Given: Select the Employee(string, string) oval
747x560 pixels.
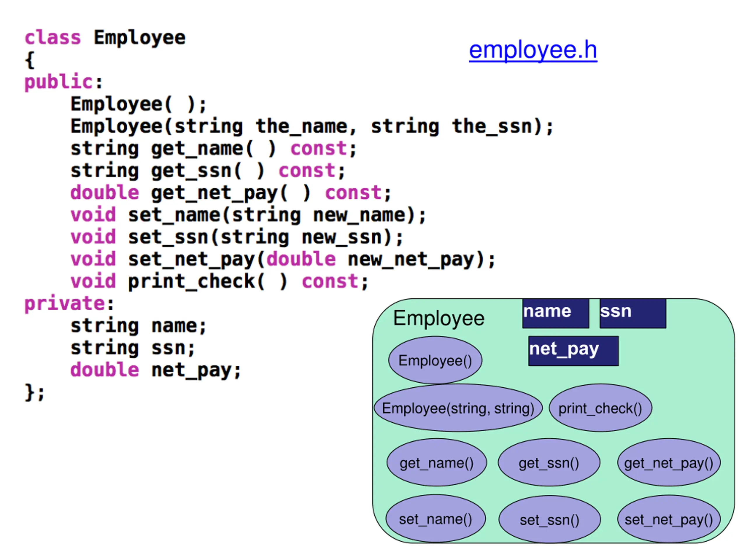Looking at the screenshot, I should click(458, 408).
